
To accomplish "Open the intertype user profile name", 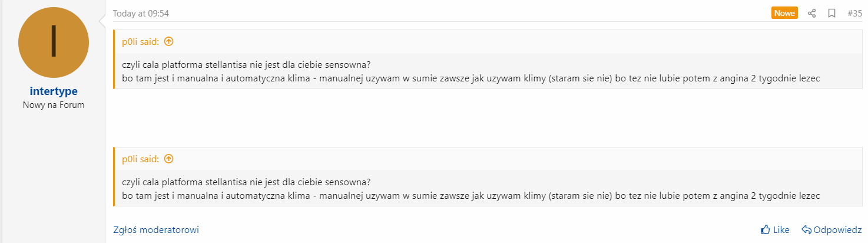I will pos(54,91).
